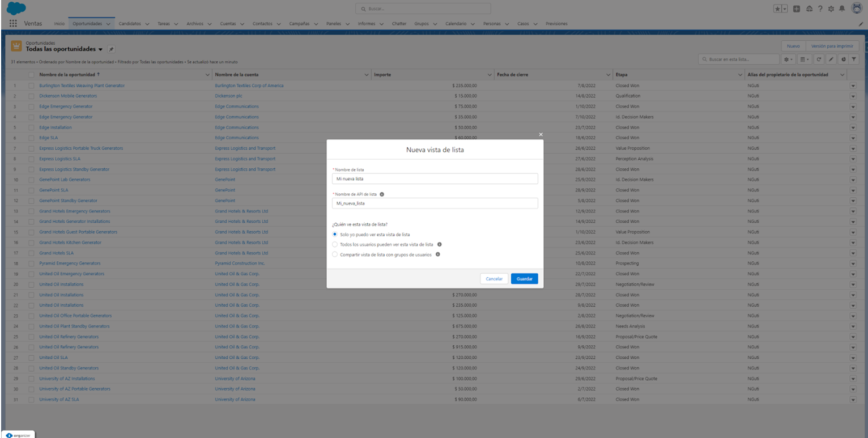
Task: Tick checkbox for Pyramid Emergency Generators row
Action: tap(32, 263)
